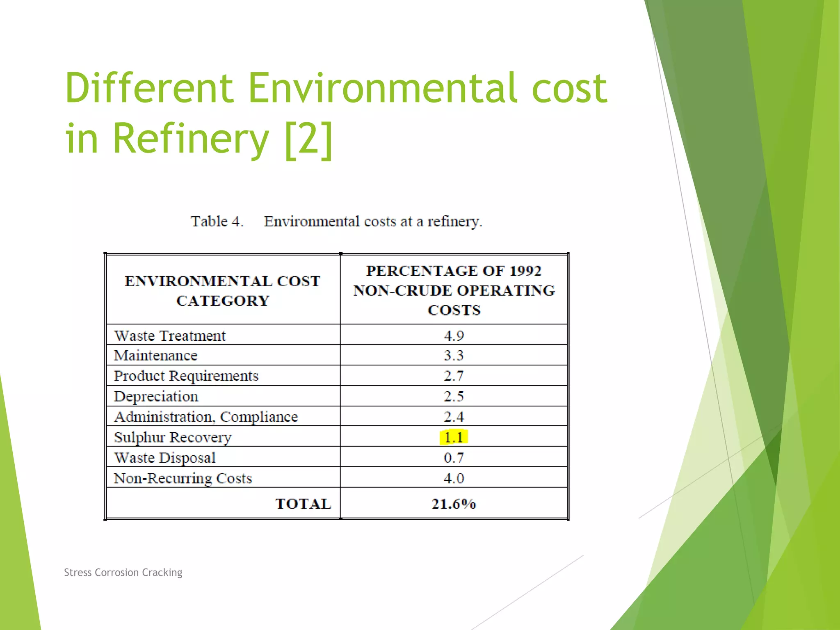Click the 3.3 percentage value
Screen dimensions: 840x630
point(454,355)
